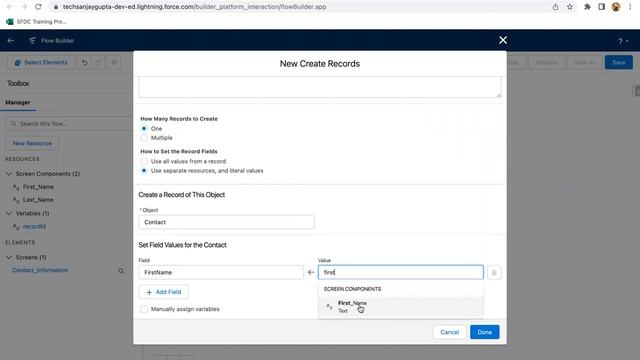Choose Use separate resources and literal values
This screenshot has height=360, width=640.
(144, 171)
